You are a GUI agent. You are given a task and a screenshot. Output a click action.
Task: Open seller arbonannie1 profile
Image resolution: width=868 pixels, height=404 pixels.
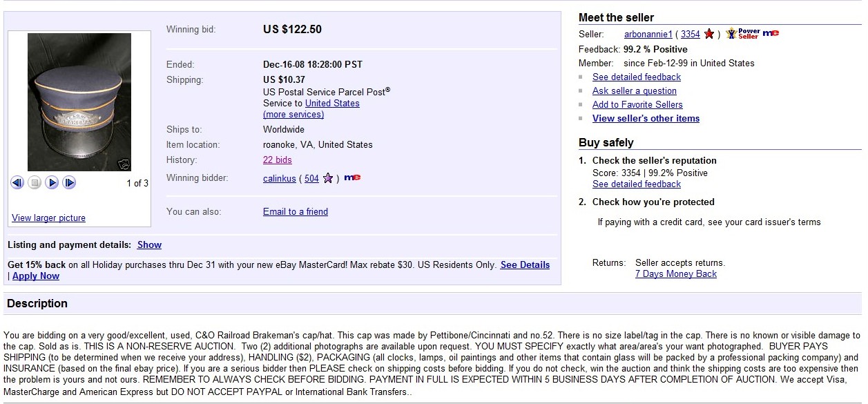coord(648,34)
